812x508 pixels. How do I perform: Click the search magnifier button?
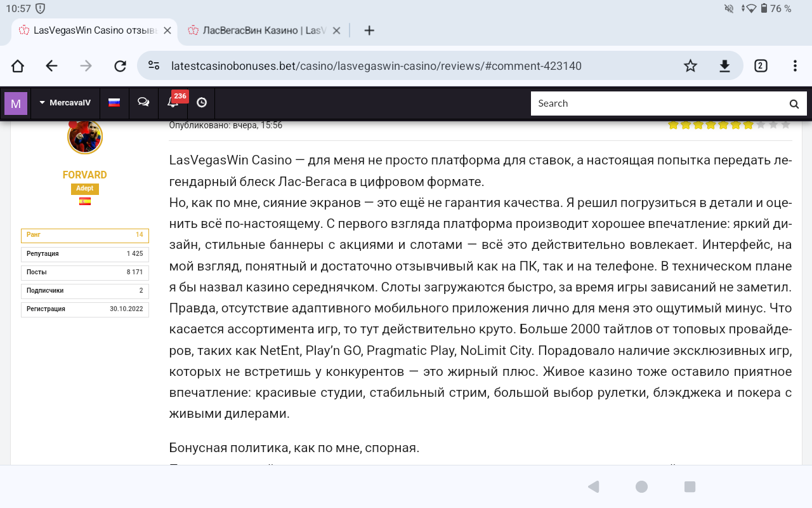(794, 104)
